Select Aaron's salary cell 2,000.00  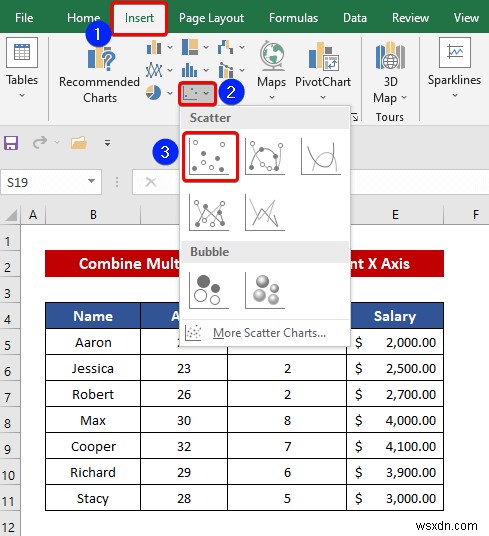pyautogui.click(x=395, y=342)
